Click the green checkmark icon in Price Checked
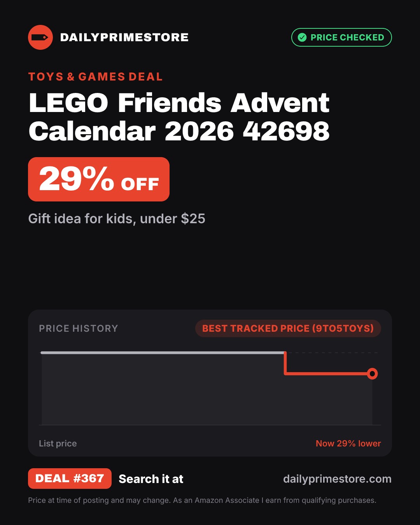Screen dimensions: 420x525 point(302,37)
